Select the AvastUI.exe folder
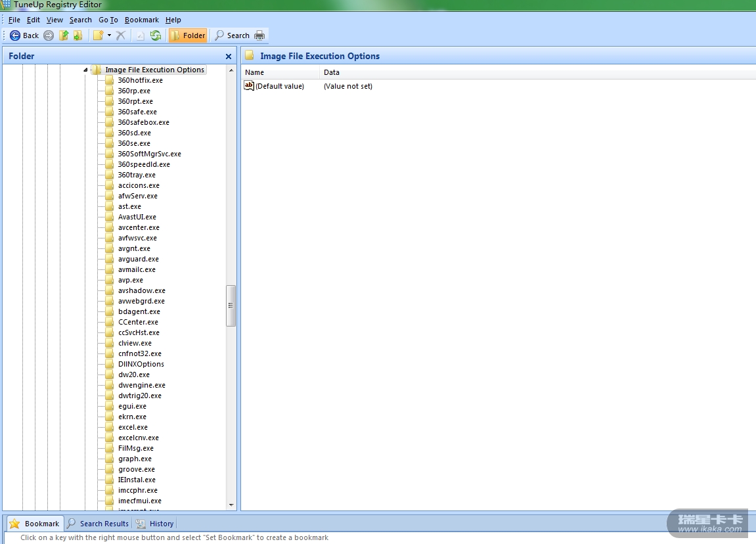 137,217
